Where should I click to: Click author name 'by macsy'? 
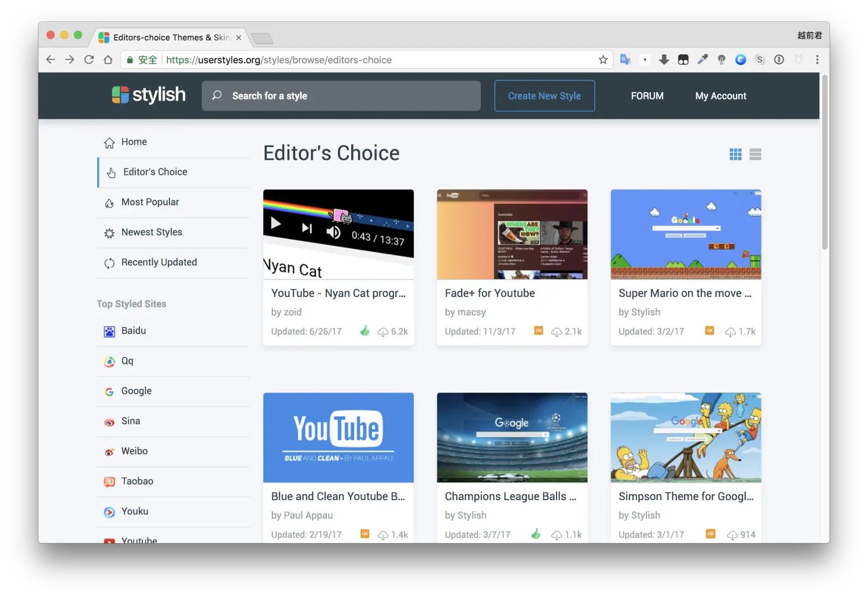pyautogui.click(x=465, y=312)
